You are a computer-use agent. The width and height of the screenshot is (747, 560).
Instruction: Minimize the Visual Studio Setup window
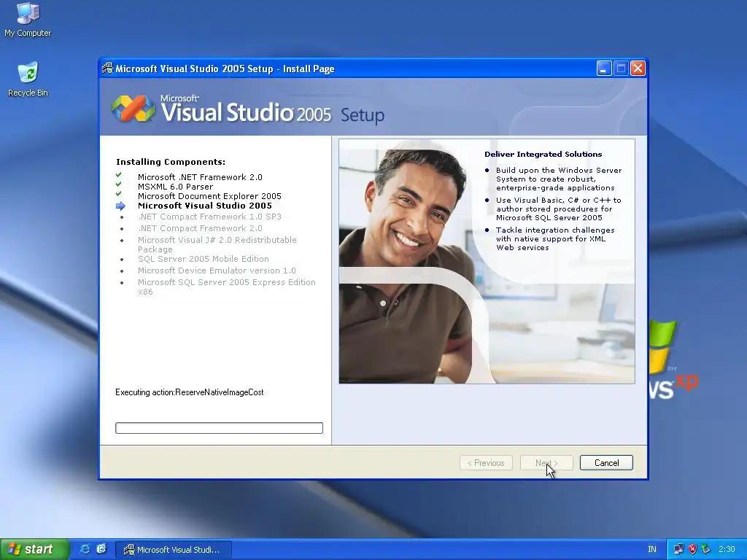604,69
